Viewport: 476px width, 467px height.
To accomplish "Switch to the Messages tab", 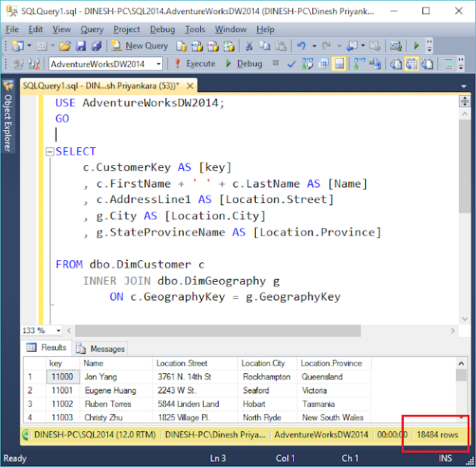I will pyautogui.click(x=102, y=349).
